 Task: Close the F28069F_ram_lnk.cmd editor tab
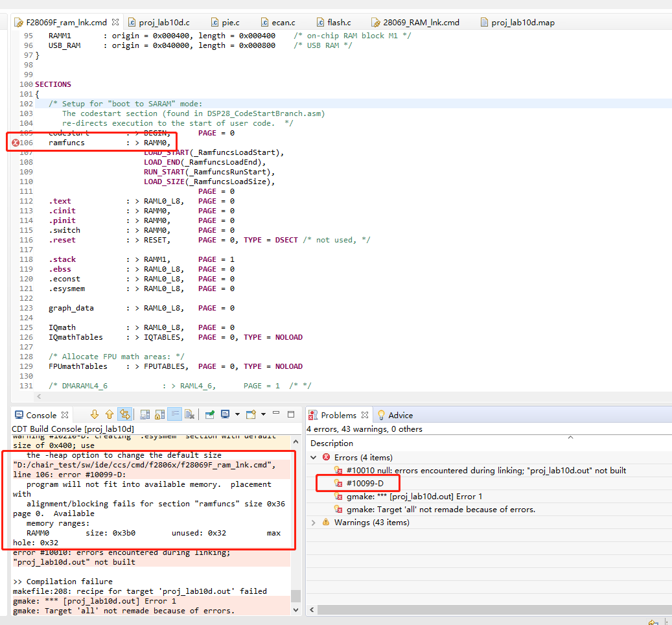[x=115, y=23]
